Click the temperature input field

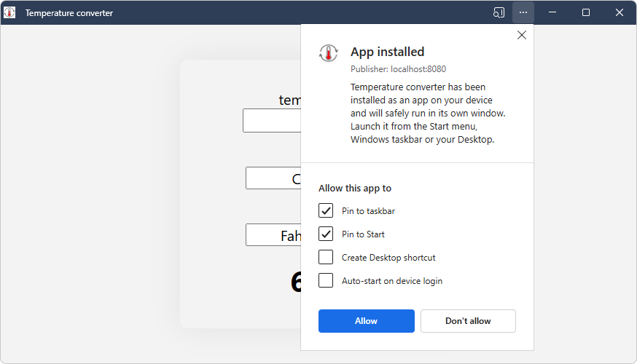click(x=272, y=121)
